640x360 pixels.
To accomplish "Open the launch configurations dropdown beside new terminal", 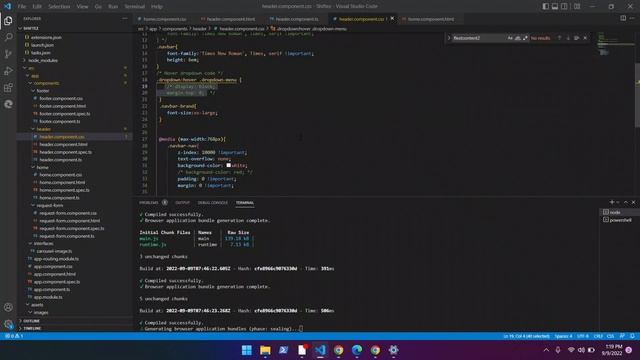I will [618, 202].
